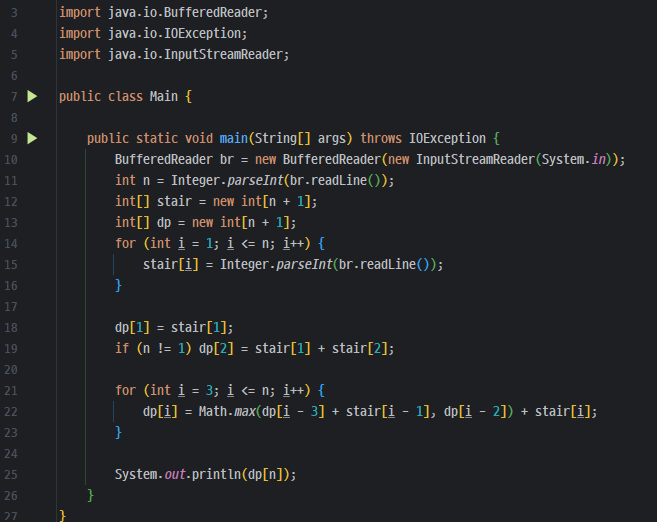Click 'for' keyword of the i = 3 loop
Image resolution: width=657 pixels, height=522 pixels.
tap(126, 390)
